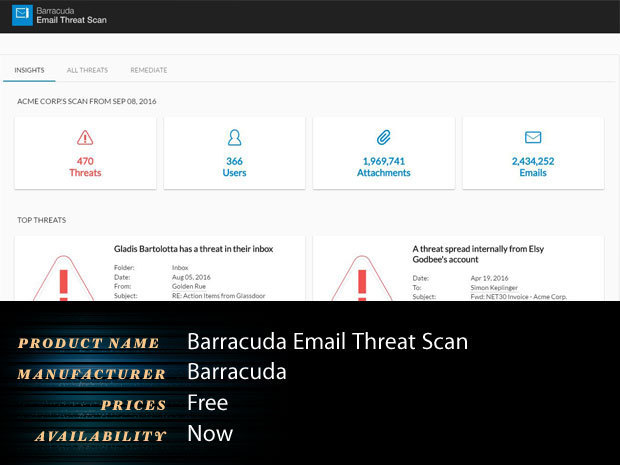This screenshot has width=620, height=465.
Task: Click the 'Golden Rue' sender value
Action: tap(189, 286)
